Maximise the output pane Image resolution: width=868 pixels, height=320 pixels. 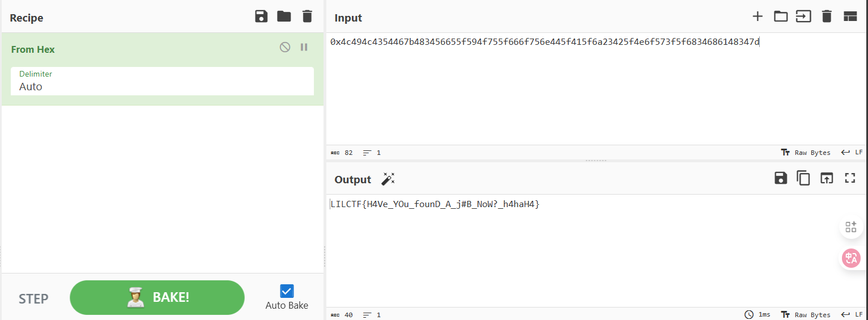tap(850, 178)
